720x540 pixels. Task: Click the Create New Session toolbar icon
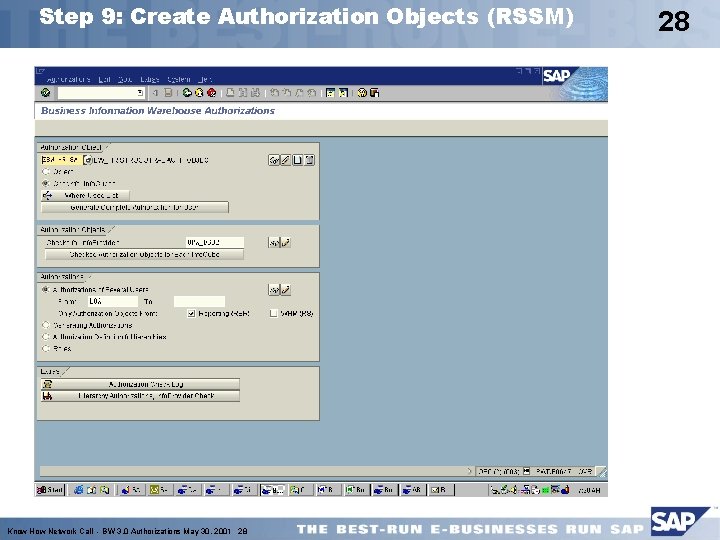[x=330, y=93]
